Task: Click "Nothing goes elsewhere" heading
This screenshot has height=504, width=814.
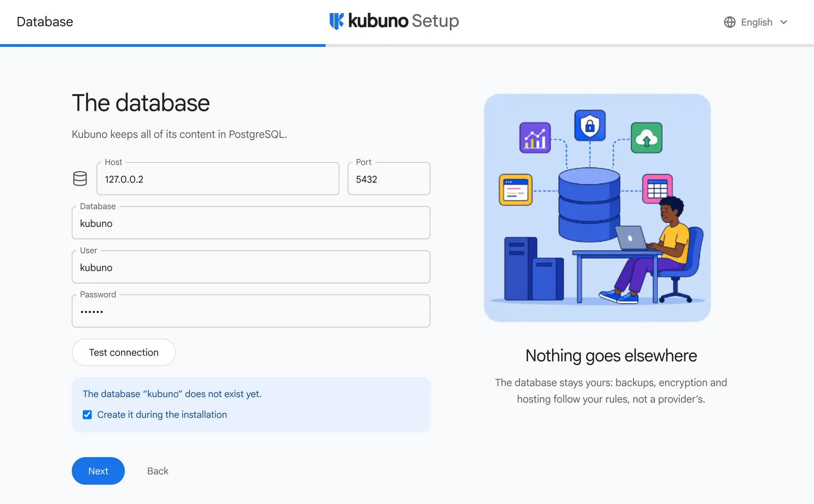Action: [x=611, y=356]
